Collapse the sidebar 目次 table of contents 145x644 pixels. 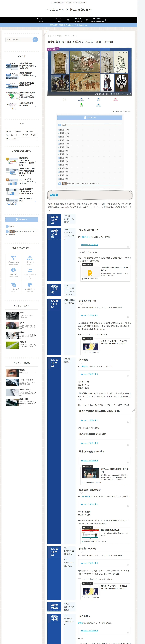(22, 219)
